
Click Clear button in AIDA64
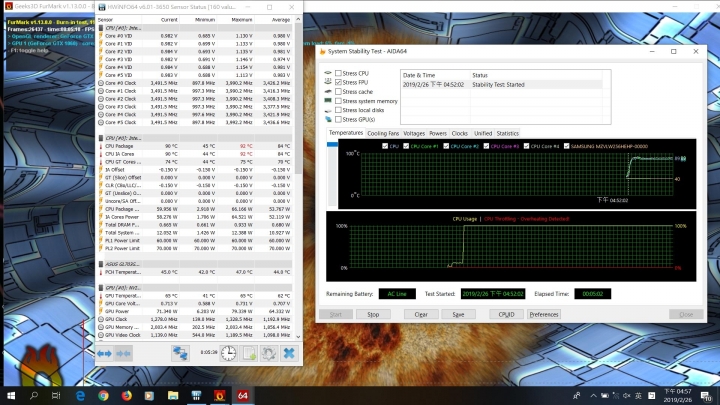point(421,315)
